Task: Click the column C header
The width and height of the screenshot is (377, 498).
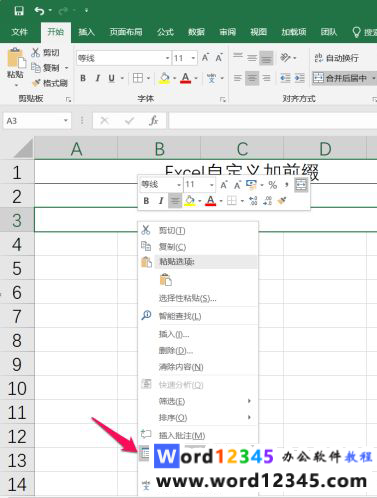Action: [x=242, y=148]
